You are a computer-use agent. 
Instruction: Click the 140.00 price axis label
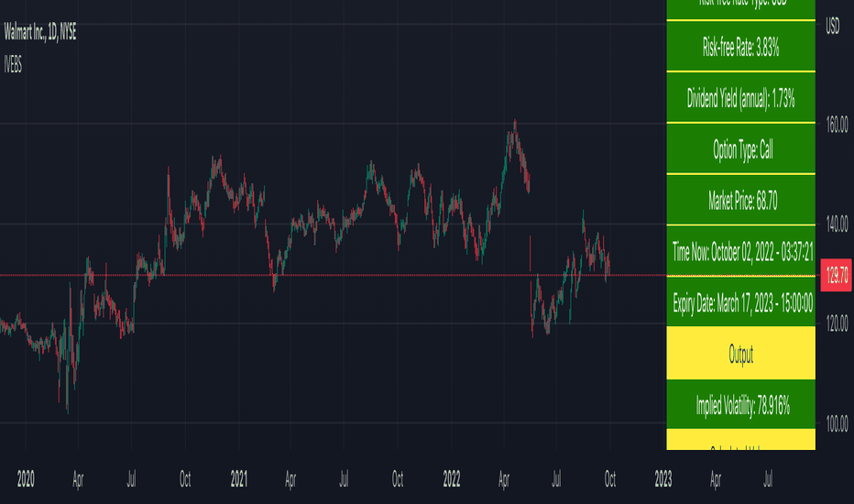tap(837, 224)
